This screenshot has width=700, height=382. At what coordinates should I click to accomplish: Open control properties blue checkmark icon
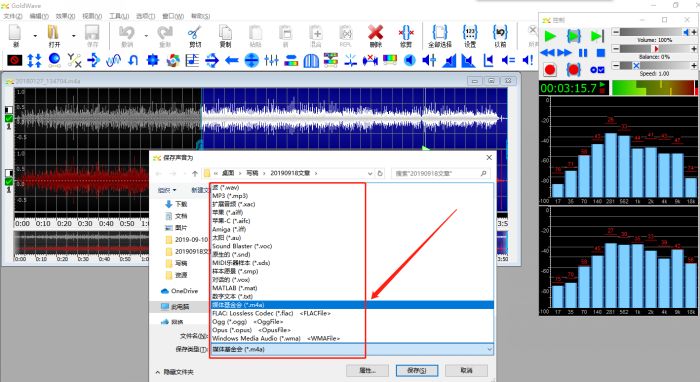pos(597,70)
